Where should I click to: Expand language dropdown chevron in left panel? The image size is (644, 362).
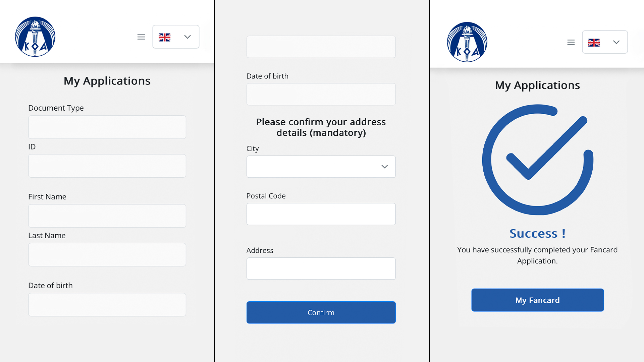pos(187,37)
